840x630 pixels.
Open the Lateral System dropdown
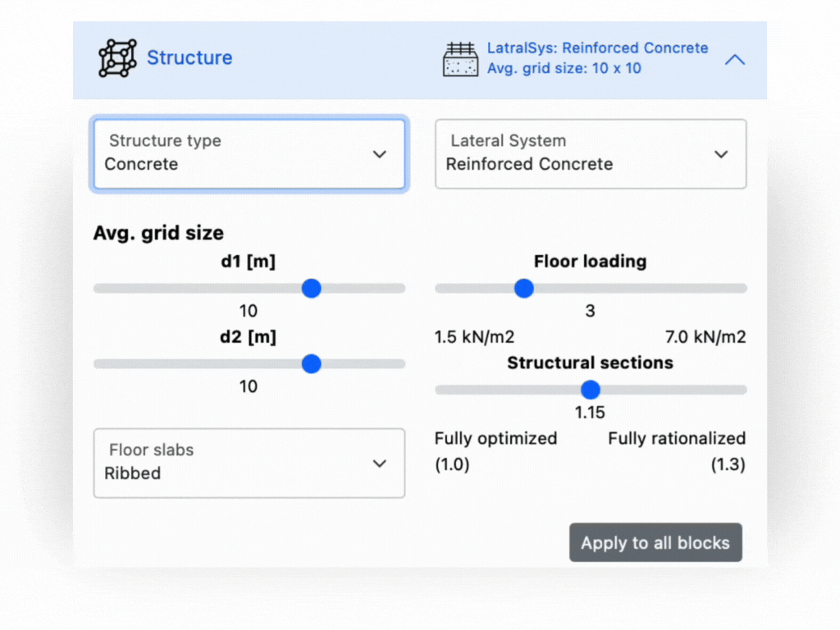tap(590, 154)
